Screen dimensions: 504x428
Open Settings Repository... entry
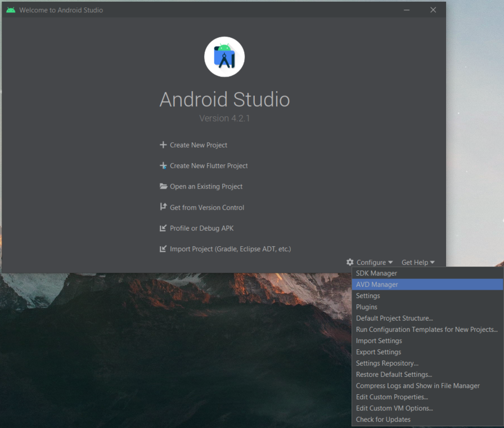pyautogui.click(x=427, y=363)
